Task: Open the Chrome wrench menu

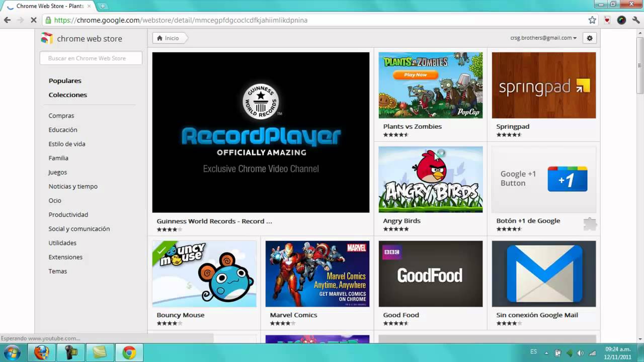Action: pos(636,20)
